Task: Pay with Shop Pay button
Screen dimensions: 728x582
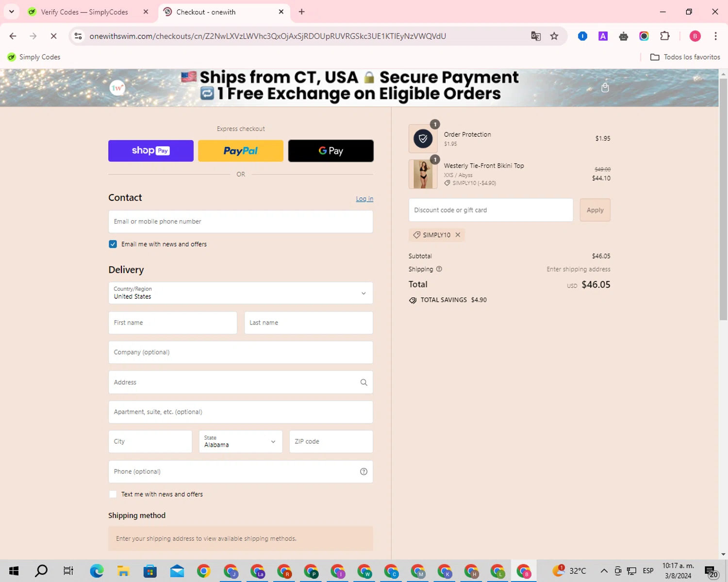Action: (151, 151)
